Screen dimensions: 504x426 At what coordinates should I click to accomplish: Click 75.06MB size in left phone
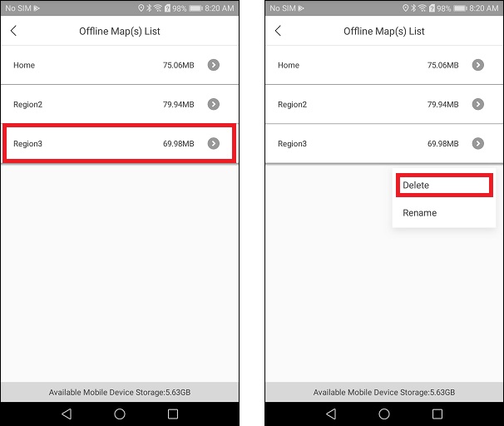(x=178, y=65)
